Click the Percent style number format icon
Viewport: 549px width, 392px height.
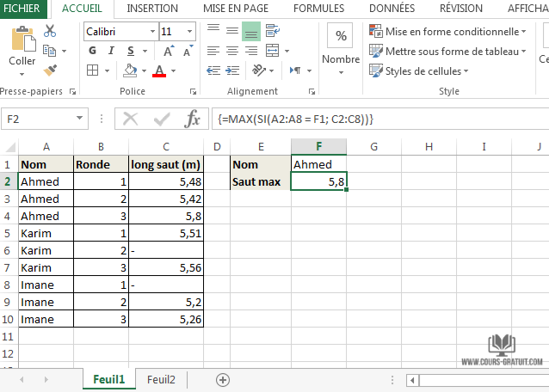pyautogui.click(x=342, y=36)
